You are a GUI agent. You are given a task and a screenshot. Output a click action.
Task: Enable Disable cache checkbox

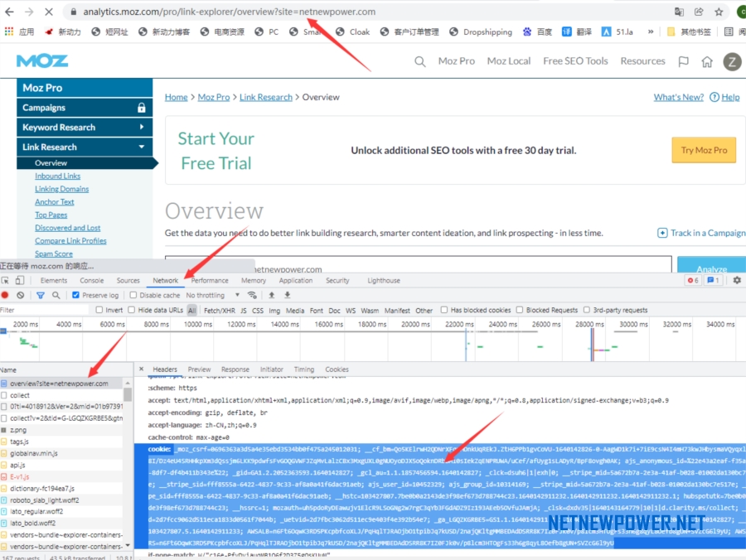(x=133, y=295)
